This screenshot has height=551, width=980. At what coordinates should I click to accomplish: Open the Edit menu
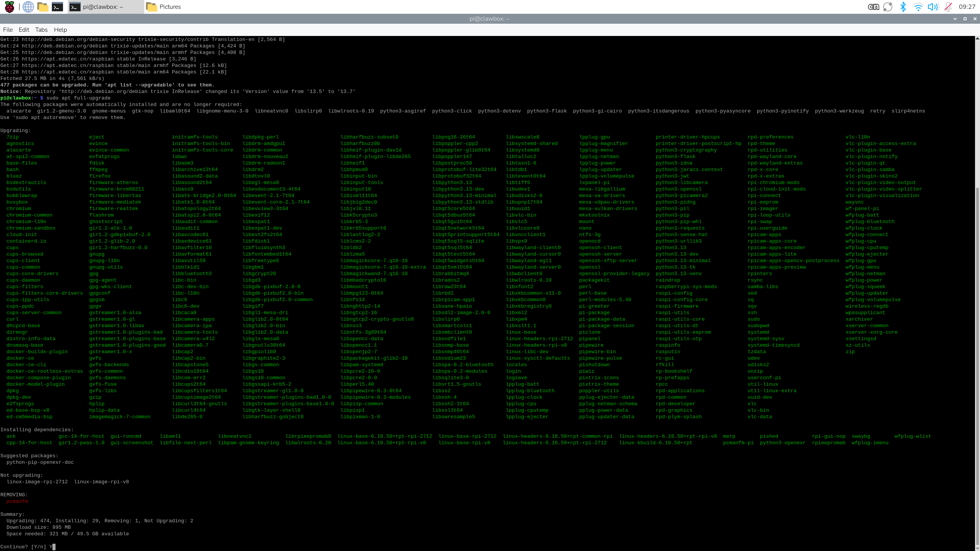24,29
